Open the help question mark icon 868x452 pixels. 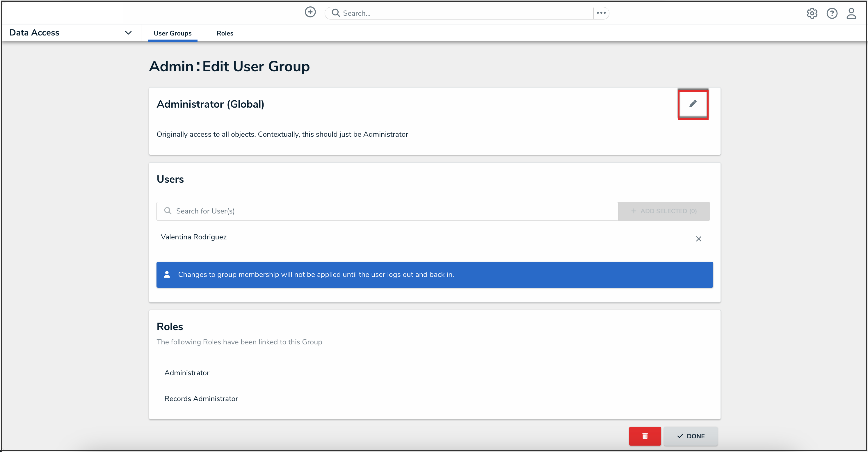click(x=832, y=13)
